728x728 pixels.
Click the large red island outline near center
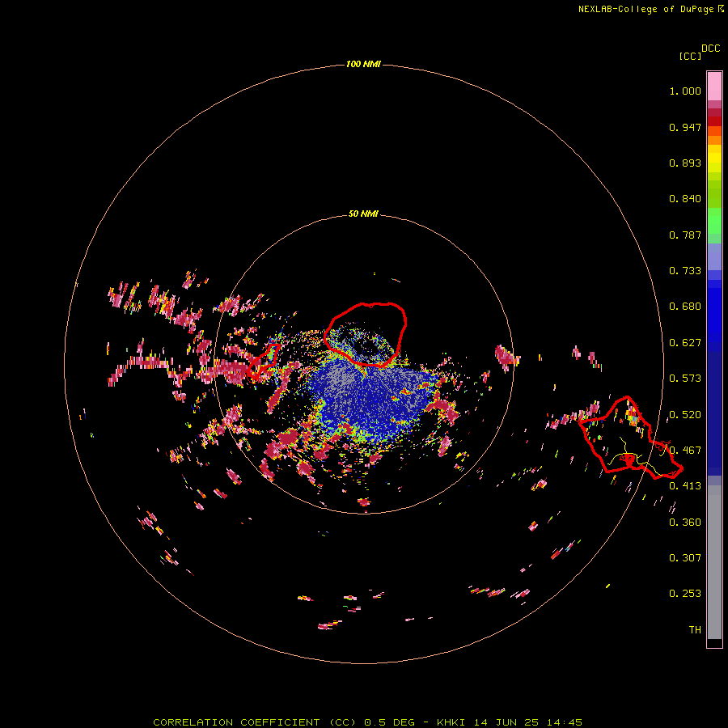366,334
